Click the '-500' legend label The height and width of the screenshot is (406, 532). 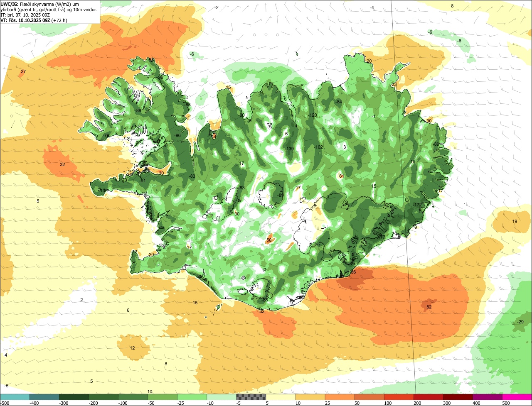pos(5,403)
